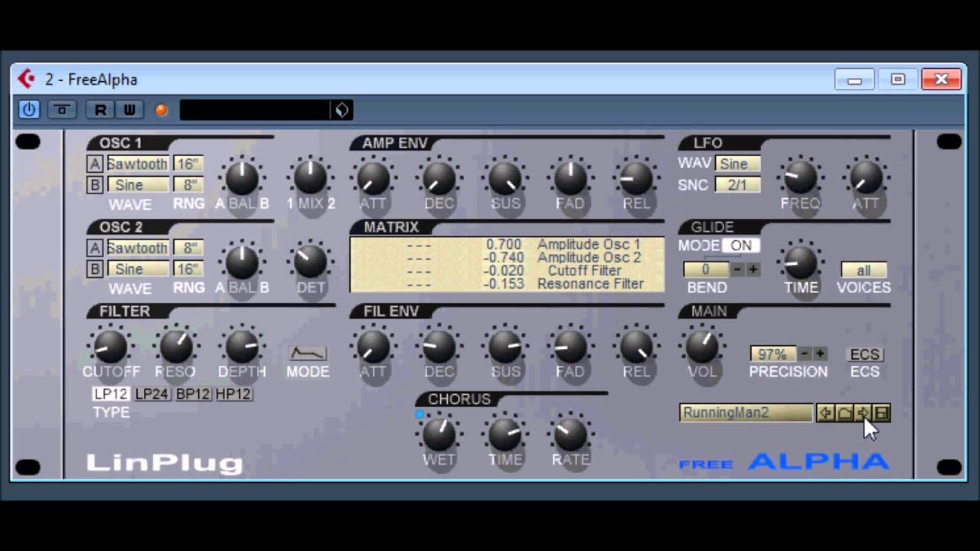Open OSC 2 wave B Sine selector
The width and height of the screenshot is (980, 551).
click(x=138, y=269)
